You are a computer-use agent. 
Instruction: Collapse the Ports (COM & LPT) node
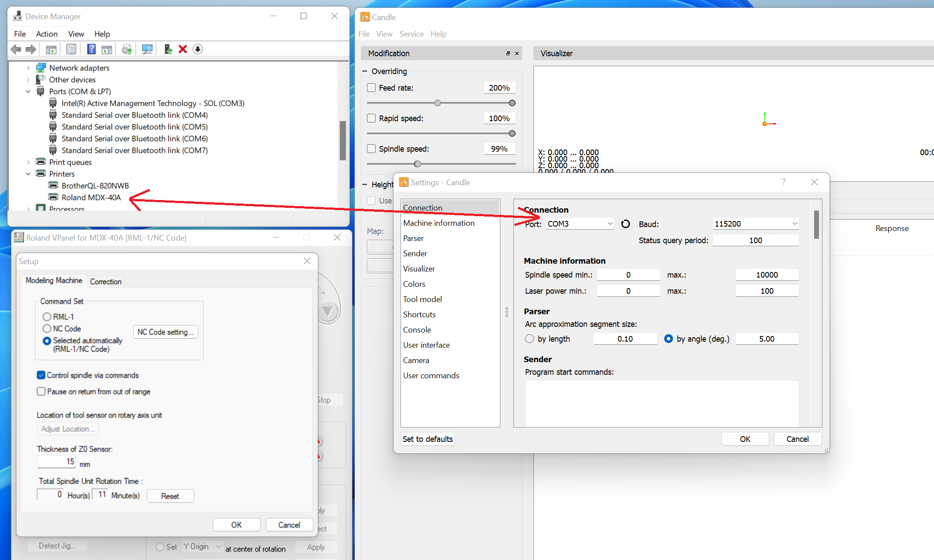coord(28,92)
